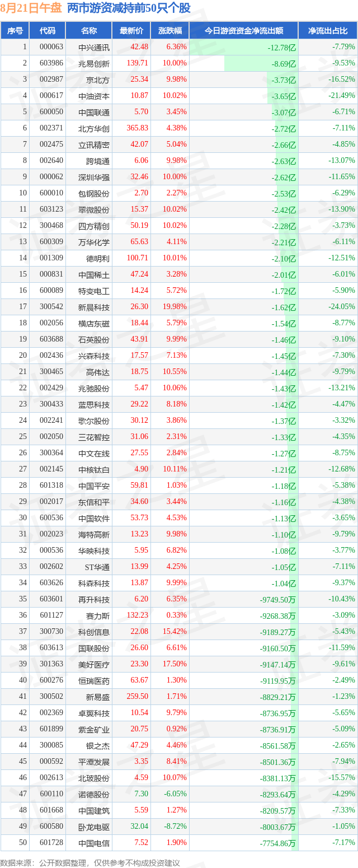Screen dimensions: 358x868
Task: Click stock name 卧龙电驱
Action: point(94,827)
